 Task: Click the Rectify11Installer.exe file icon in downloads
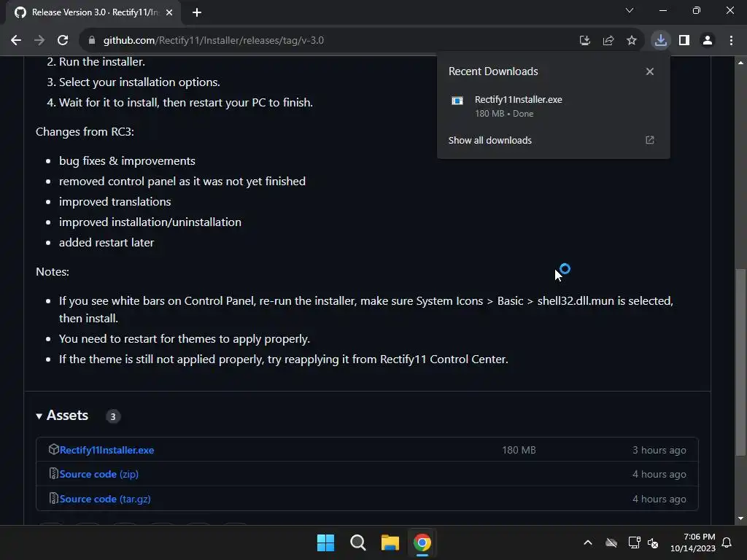pos(457,101)
